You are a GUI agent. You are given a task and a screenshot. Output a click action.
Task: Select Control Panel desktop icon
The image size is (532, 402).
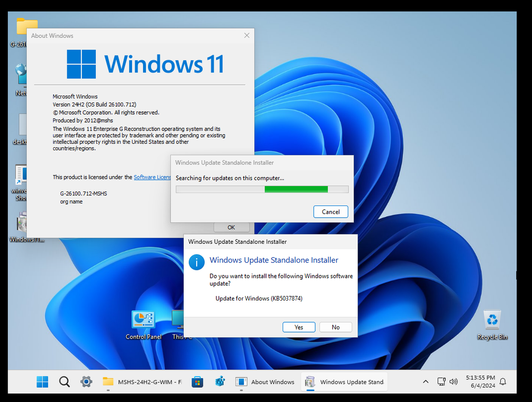[144, 325]
